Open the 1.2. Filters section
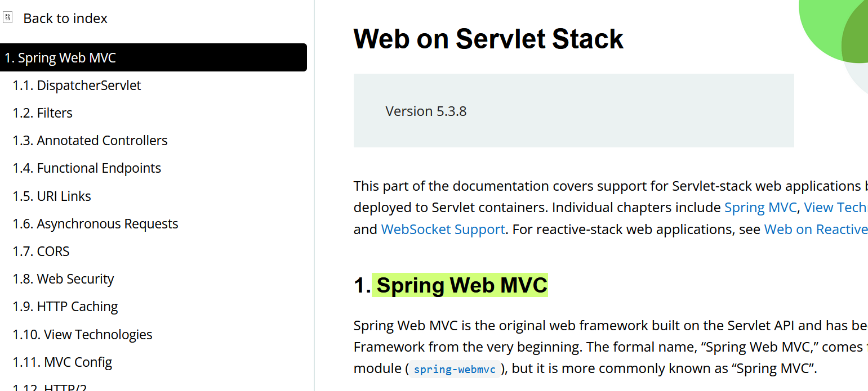 coord(42,113)
